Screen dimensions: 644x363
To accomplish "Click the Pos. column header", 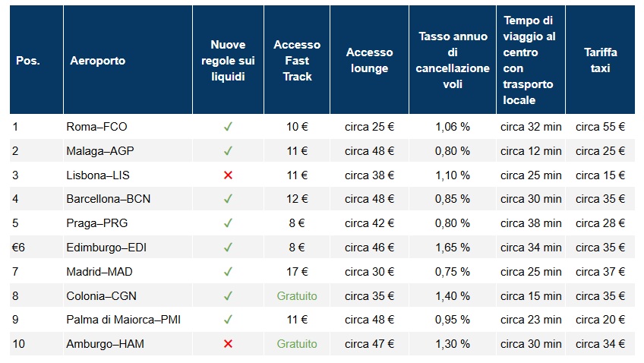I will [28, 61].
